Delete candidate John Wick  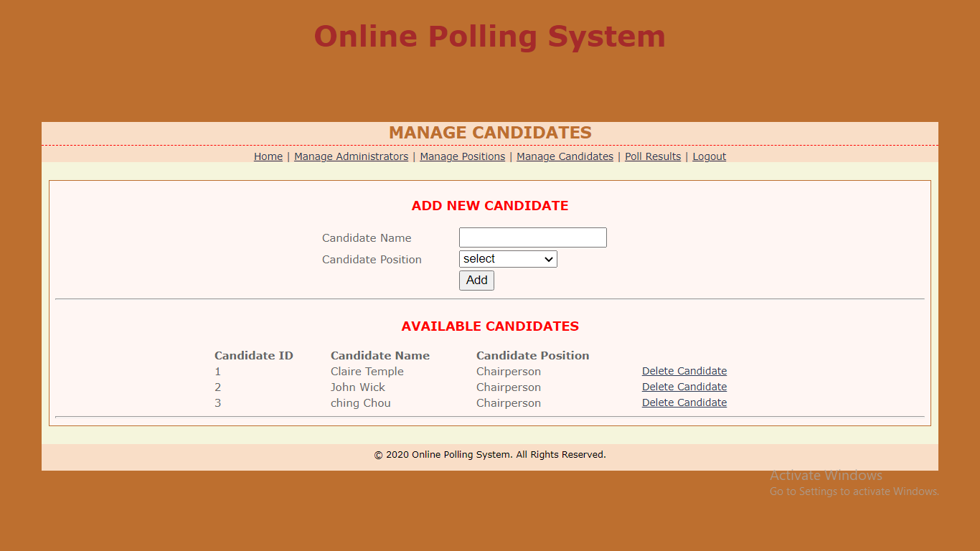[684, 387]
